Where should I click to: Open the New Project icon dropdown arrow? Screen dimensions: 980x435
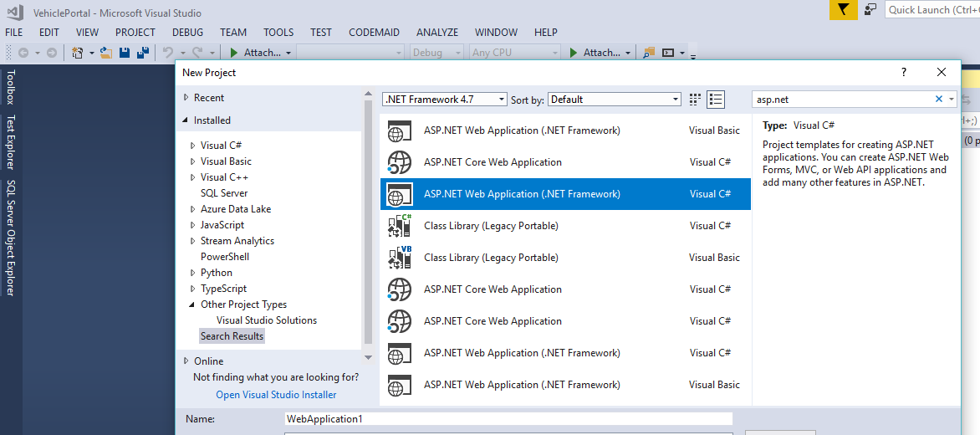click(91, 54)
